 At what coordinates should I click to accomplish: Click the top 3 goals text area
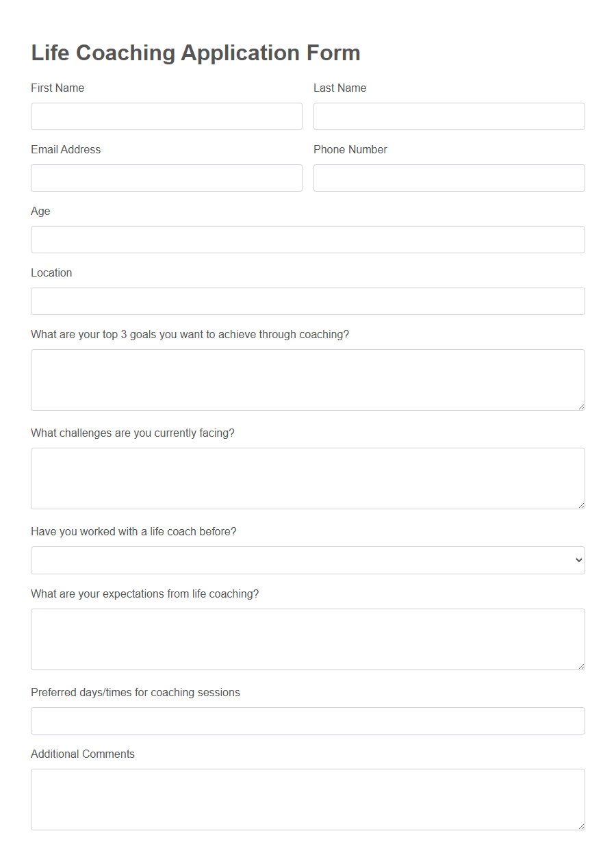click(307, 379)
